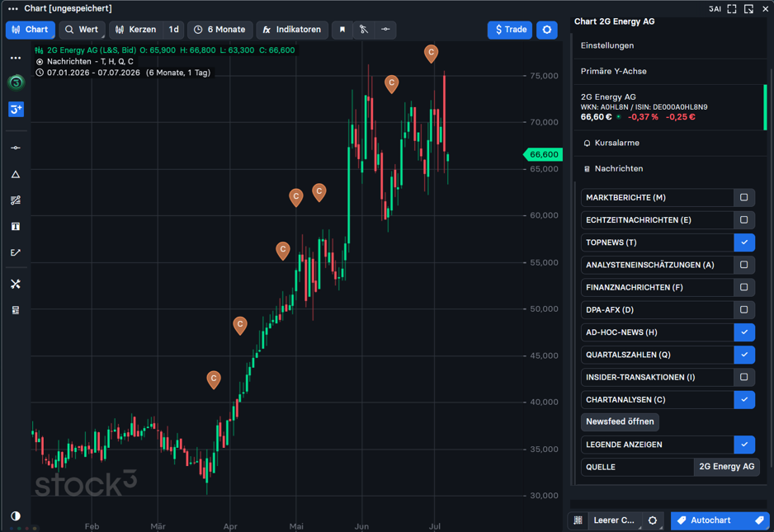Click the 3AI icon in title bar
The width and height of the screenshot is (774, 532).
715,9
